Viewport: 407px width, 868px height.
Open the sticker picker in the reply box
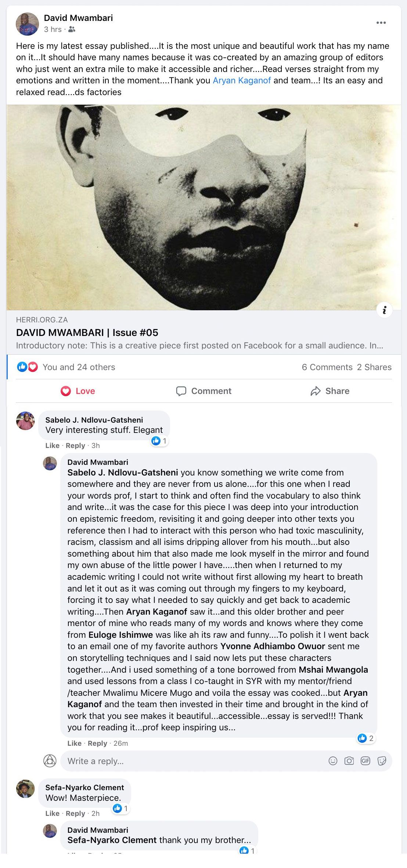point(382,761)
